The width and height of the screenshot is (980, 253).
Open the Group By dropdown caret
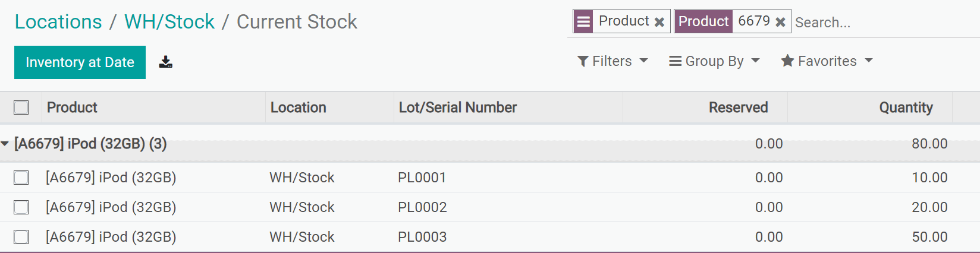tap(756, 61)
